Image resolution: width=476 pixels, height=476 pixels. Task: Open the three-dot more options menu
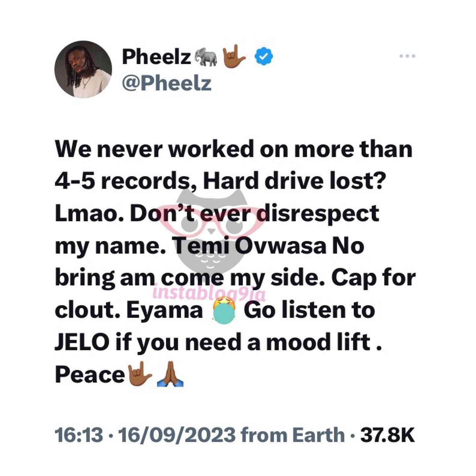click(407, 57)
